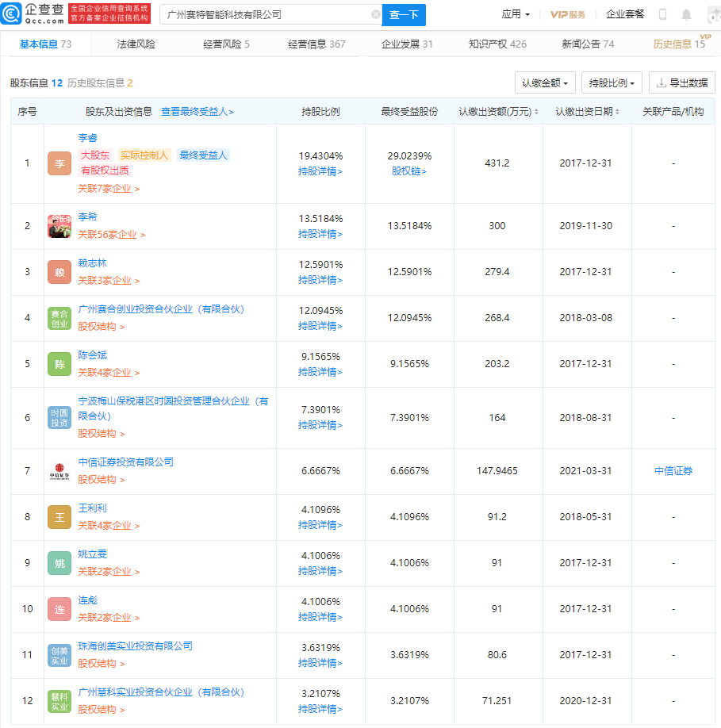The width and height of the screenshot is (721, 728).
Task: Switch to 知识产权 tab
Action: click(497, 44)
